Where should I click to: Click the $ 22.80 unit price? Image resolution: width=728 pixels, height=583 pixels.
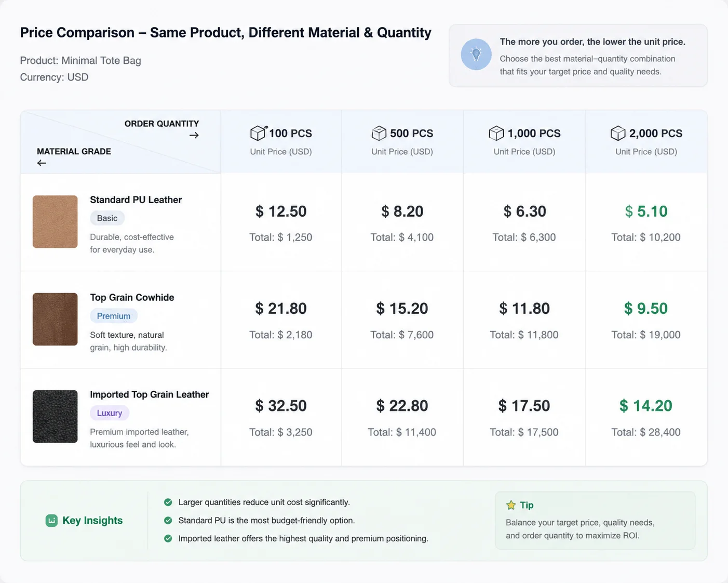click(x=402, y=406)
